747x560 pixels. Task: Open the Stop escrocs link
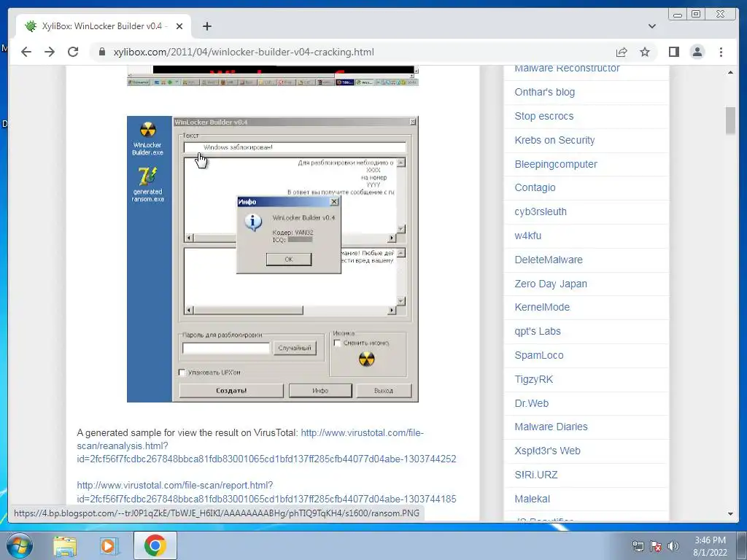point(543,116)
